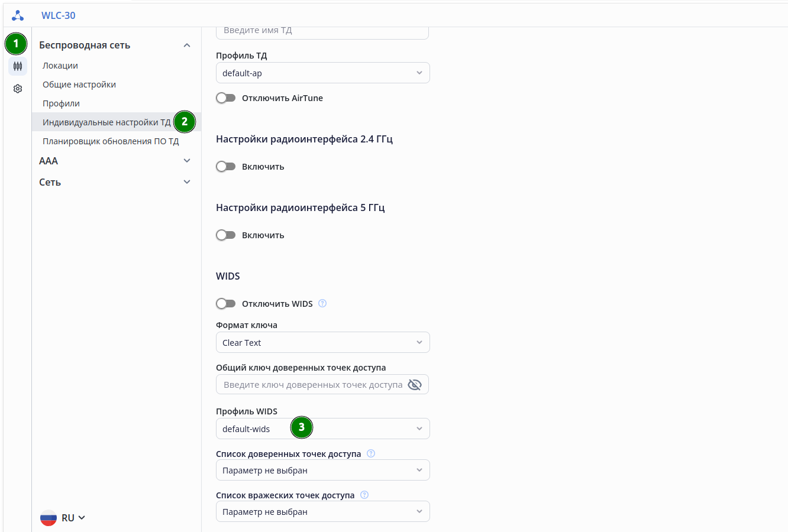Click the trusted access points key field

[x=313, y=385]
